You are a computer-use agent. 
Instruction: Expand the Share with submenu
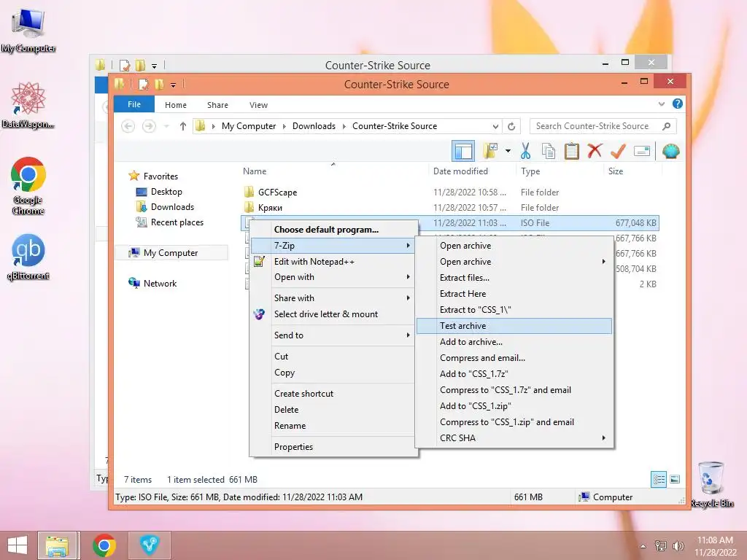[x=333, y=298]
